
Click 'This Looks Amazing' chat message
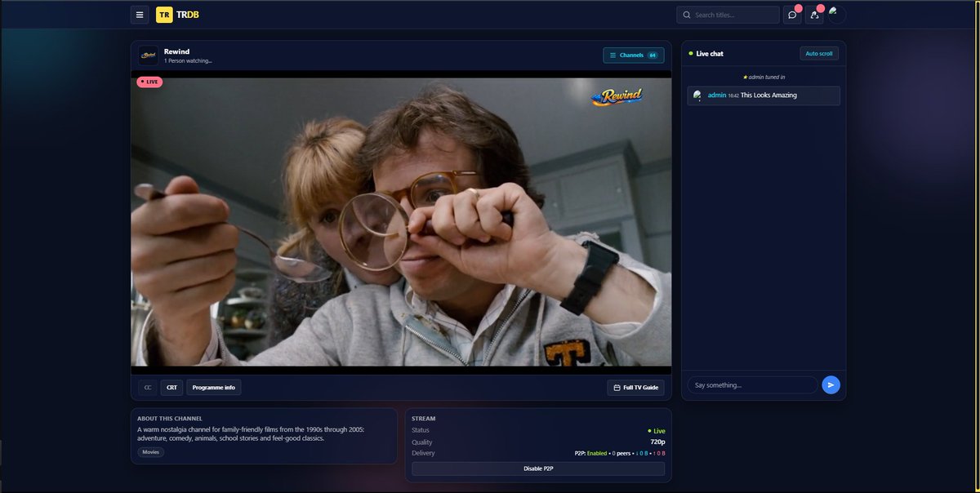(768, 95)
